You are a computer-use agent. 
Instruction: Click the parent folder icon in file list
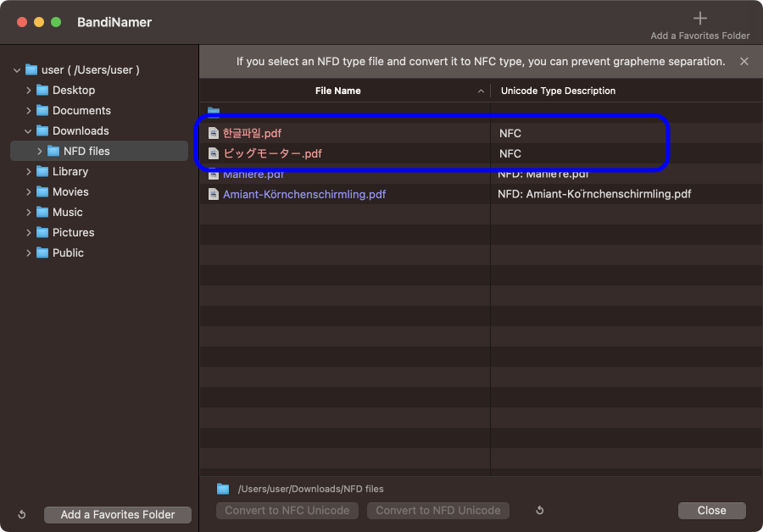[x=214, y=112]
